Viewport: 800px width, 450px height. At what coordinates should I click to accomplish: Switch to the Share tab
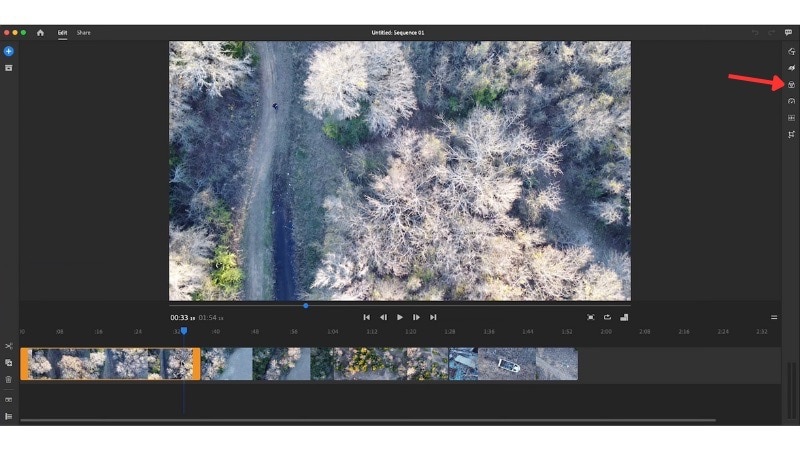pos(84,33)
